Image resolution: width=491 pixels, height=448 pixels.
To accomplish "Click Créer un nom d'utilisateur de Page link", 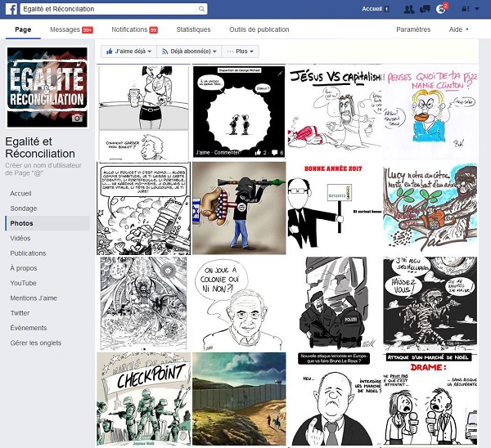I will (43, 169).
